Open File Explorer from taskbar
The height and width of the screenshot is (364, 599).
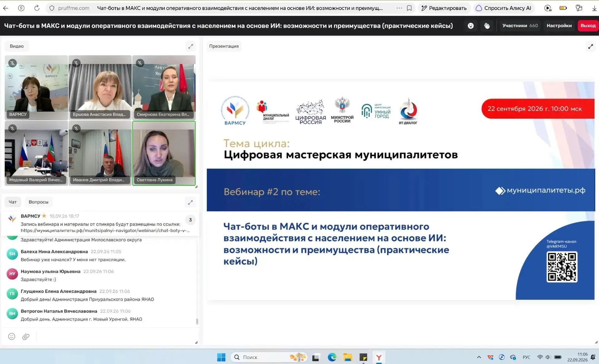[x=348, y=357]
